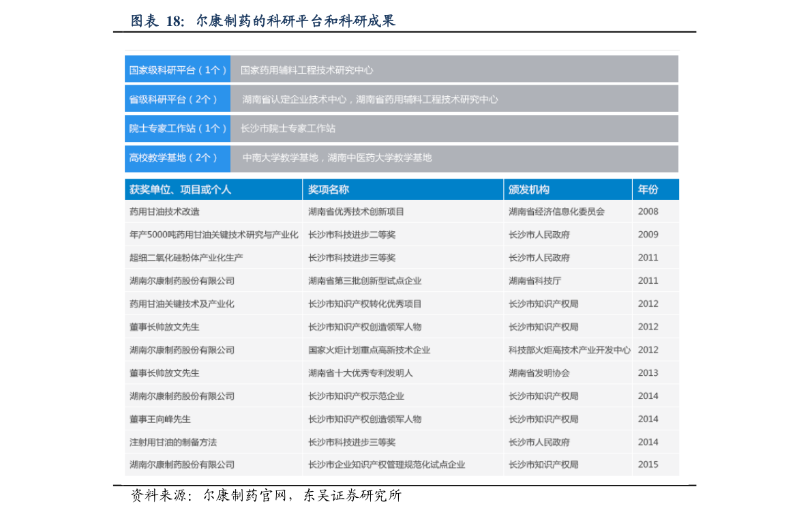Select the cell '药用甘油技术改造'

pyautogui.click(x=164, y=211)
